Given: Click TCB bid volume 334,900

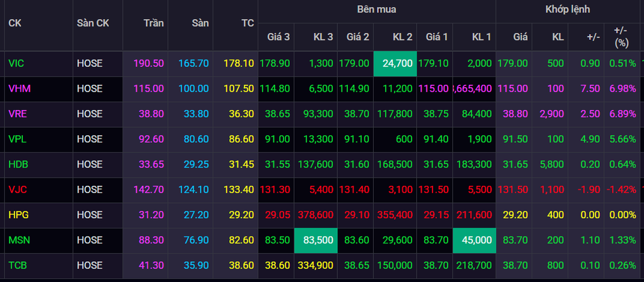Looking at the screenshot, I should [316, 266].
